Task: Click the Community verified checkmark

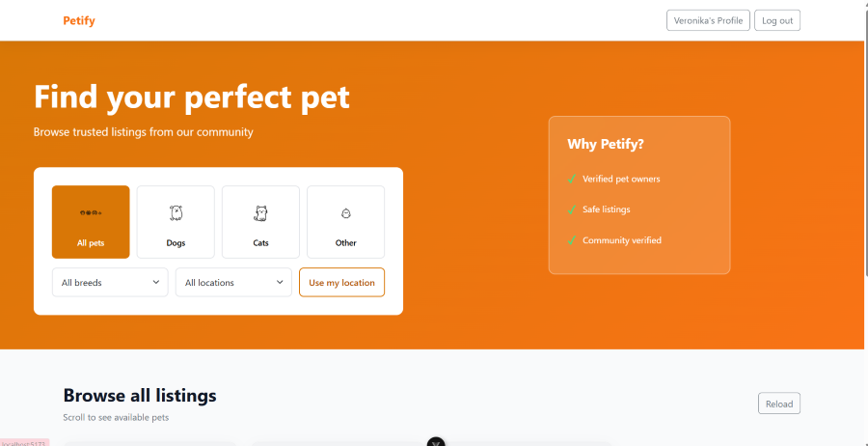Action: (x=572, y=240)
